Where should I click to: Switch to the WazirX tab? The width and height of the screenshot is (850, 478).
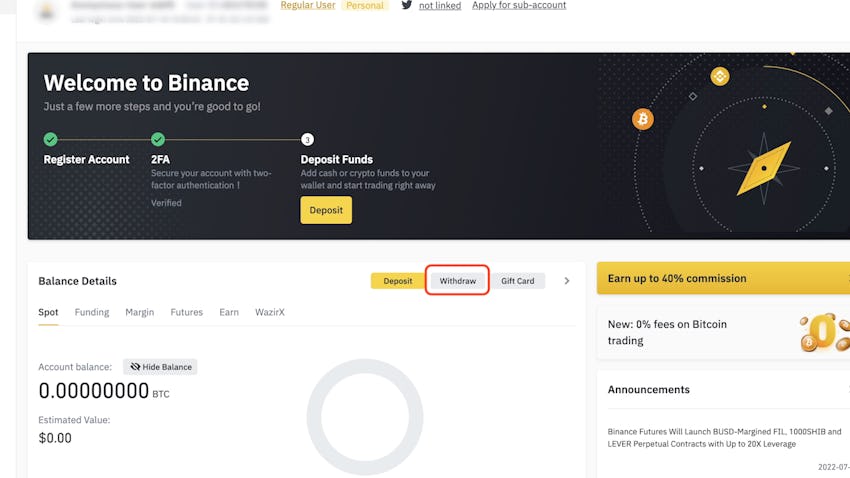point(269,312)
